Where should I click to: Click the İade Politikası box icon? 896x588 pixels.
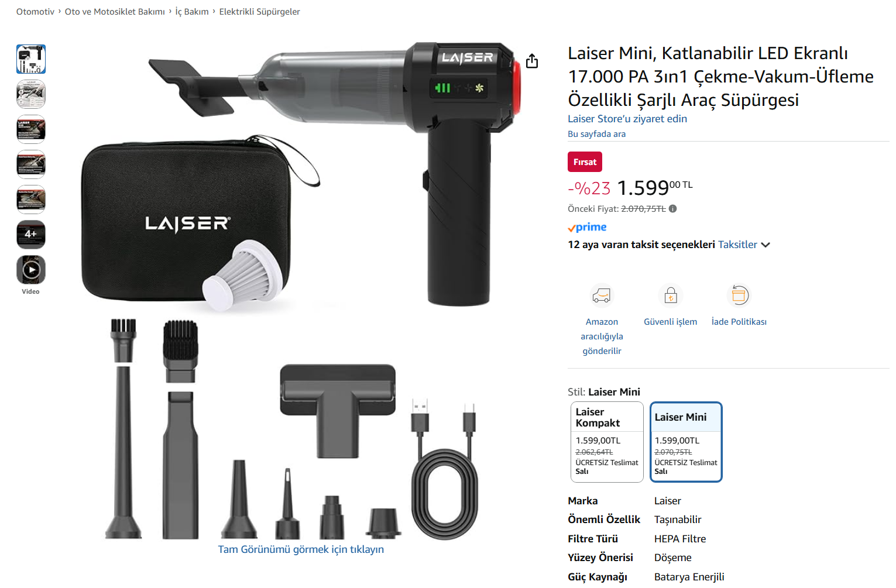coord(739,295)
